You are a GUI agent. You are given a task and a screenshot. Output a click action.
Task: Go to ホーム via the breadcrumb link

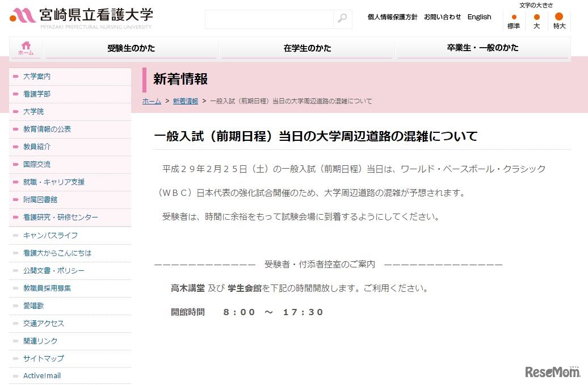coord(152,101)
